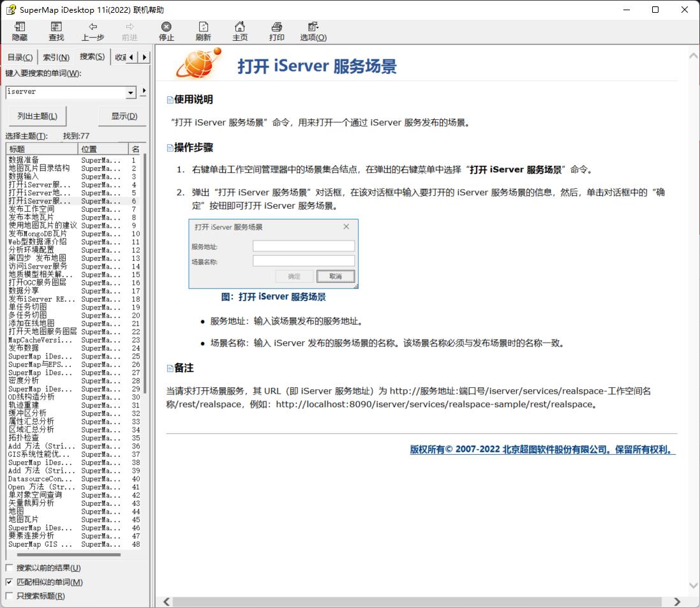Select the 要素连接分析 topic
The image size is (700, 608).
[x=31, y=535]
